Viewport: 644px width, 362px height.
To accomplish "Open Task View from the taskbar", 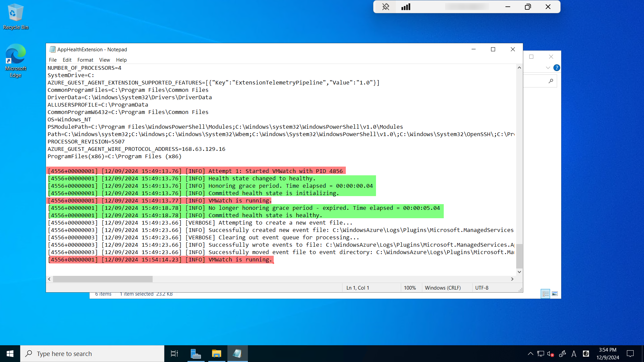I will [x=174, y=354].
